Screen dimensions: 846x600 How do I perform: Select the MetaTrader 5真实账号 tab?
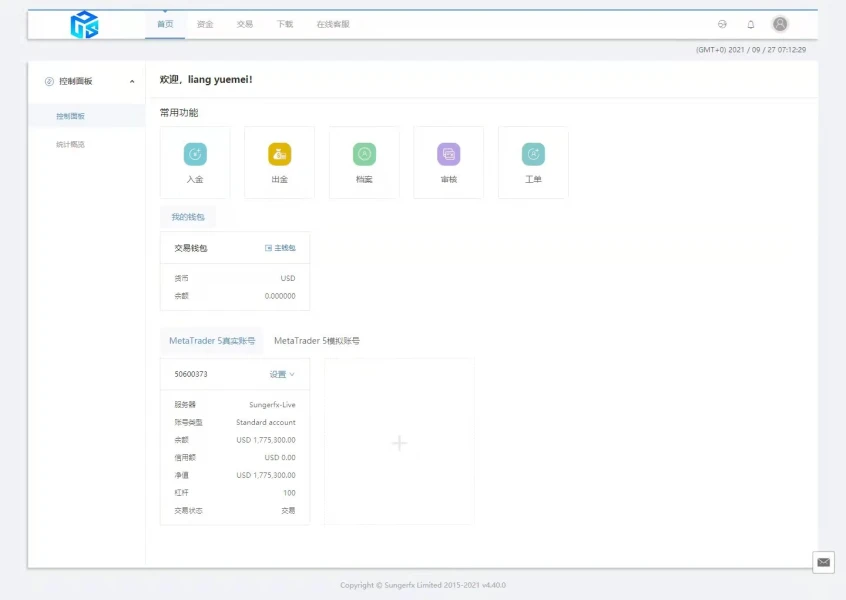(212, 341)
